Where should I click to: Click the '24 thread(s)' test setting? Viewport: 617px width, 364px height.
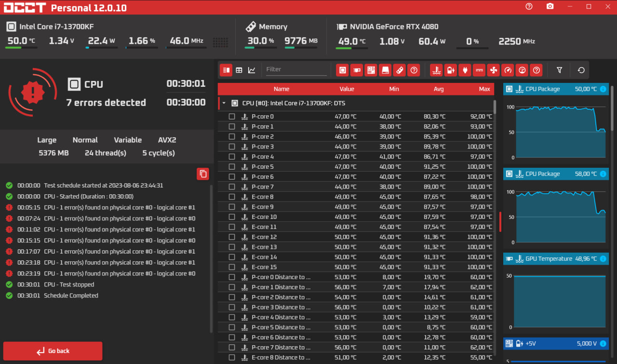106,153
